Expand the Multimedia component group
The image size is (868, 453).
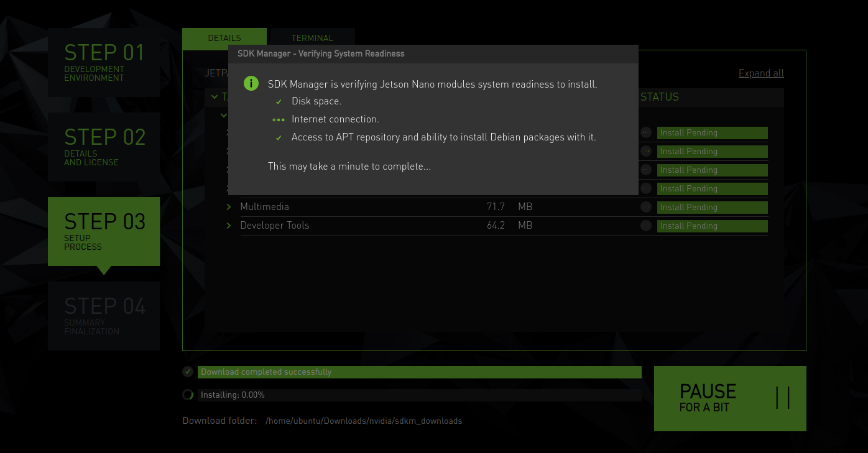(x=229, y=207)
